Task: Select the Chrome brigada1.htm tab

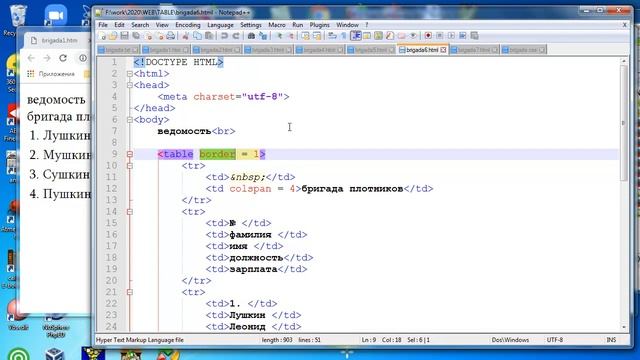Action: click(x=59, y=40)
